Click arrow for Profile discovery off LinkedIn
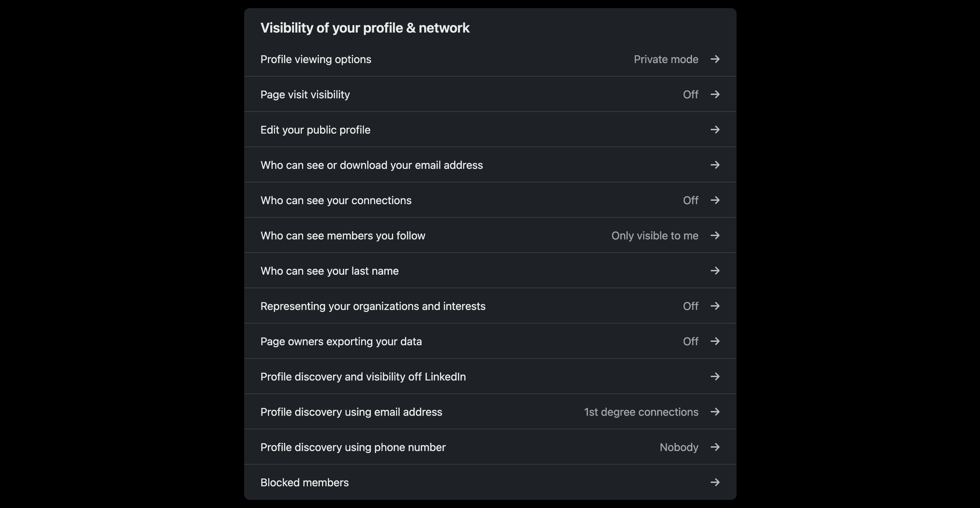Viewport: 980px width, 508px height. (x=715, y=376)
